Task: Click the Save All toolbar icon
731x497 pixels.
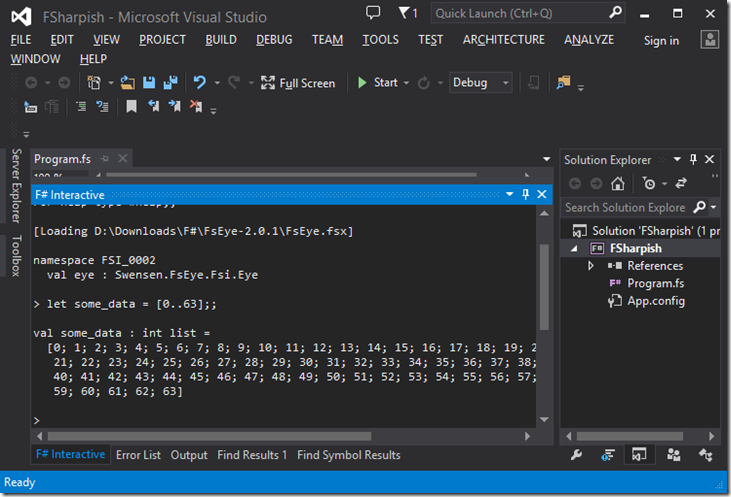Action: coord(170,83)
